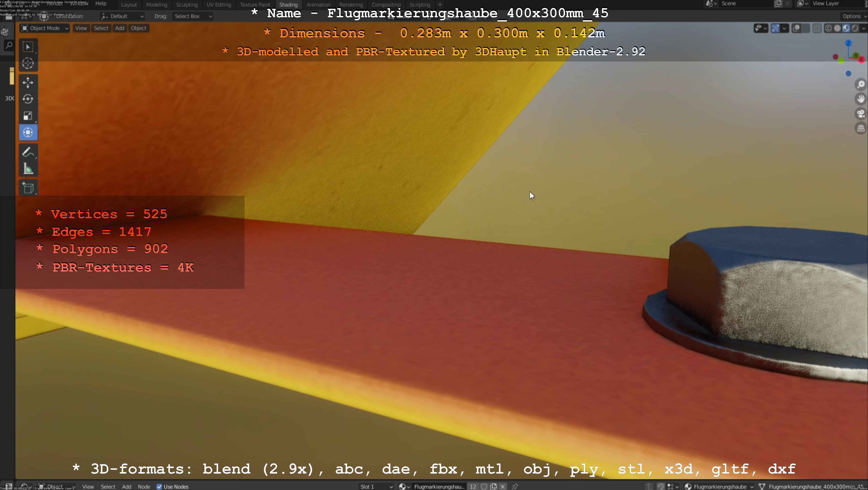Viewport: 868px width, 490px height.
Task: Select the Scale tool
Action: point(28,116)
